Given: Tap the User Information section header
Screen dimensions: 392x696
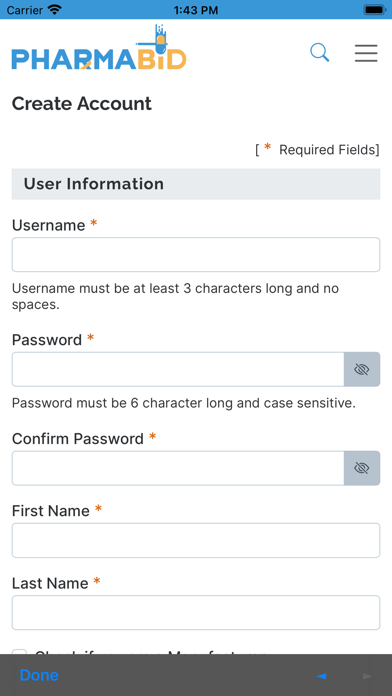Looking at the screenshot, I should [x=196, y=184].
